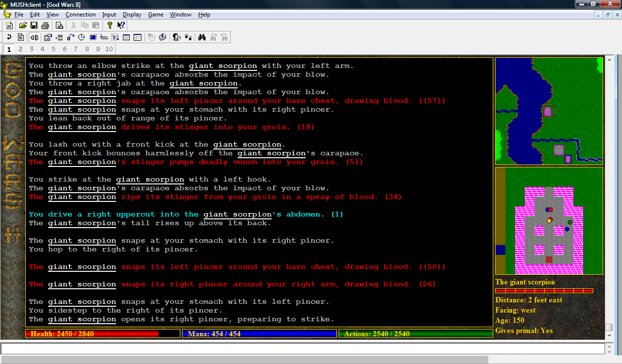
Task: Open the Connection menu
Action: 81,15
